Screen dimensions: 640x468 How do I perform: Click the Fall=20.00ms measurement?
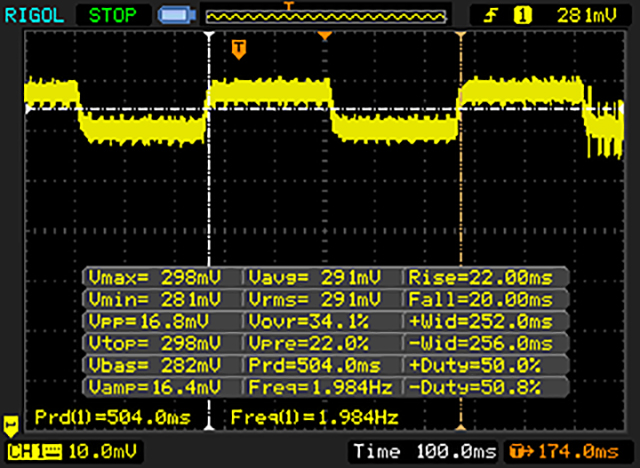[480, 299]
